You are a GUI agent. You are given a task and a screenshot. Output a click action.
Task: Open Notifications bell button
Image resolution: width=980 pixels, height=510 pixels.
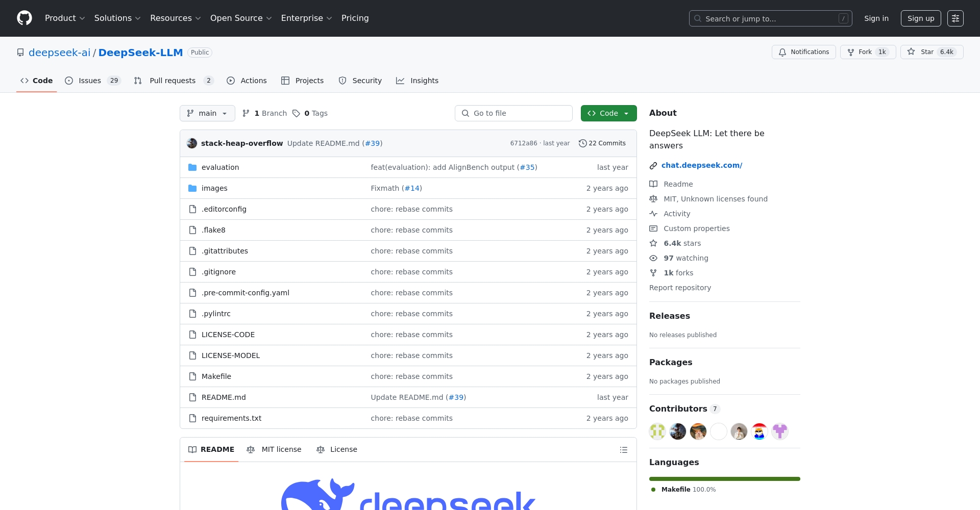[803, 52]
